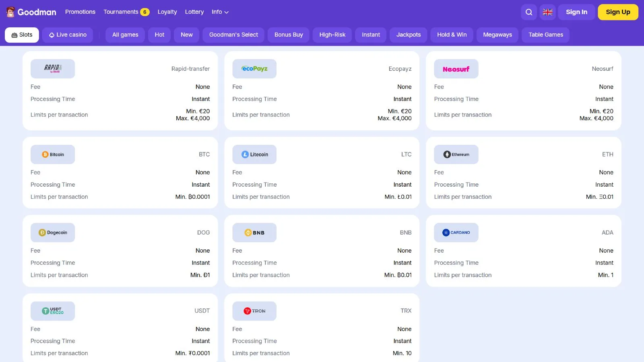Open Promotions page
Screen dimensions: 644x362
[x=80, y=12]
